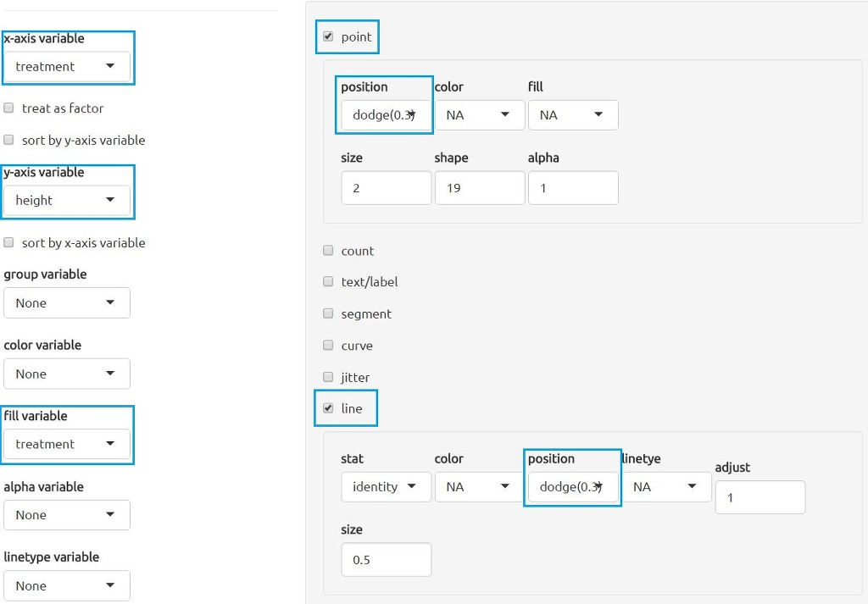Open the line linetype dropdown
This screenshot has width=868, height=604.
(666, 487)
